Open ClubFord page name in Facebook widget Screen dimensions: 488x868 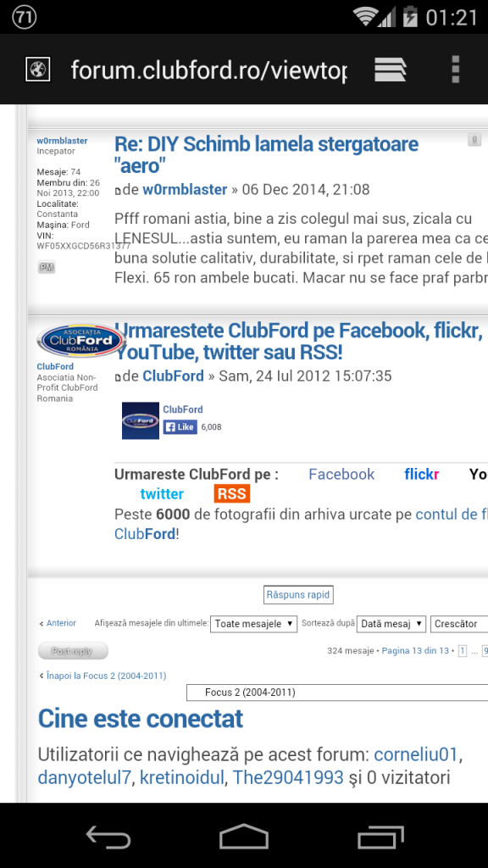coord(183,409)
